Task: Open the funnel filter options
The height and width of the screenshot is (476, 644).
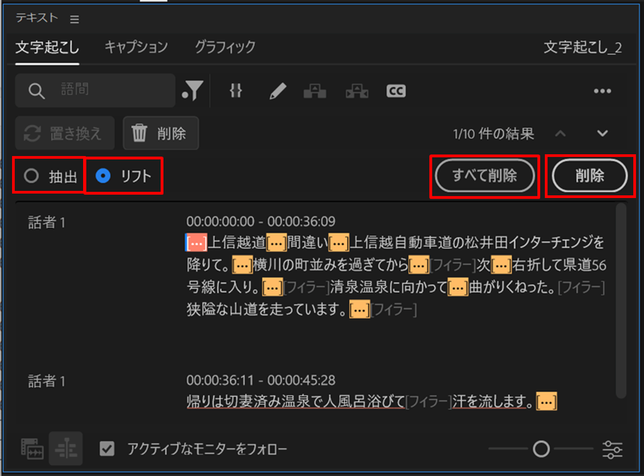Action: tap(193, 90)
